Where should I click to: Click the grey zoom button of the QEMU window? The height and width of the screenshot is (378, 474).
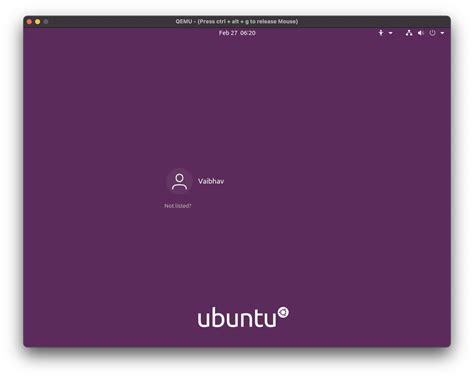coord(46,22)
